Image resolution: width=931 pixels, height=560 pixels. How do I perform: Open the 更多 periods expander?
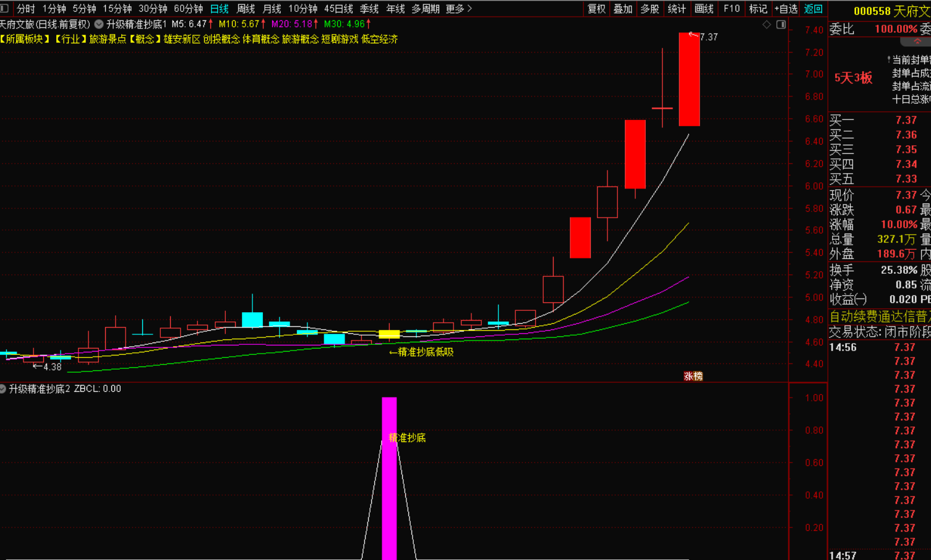coord(458,9)
